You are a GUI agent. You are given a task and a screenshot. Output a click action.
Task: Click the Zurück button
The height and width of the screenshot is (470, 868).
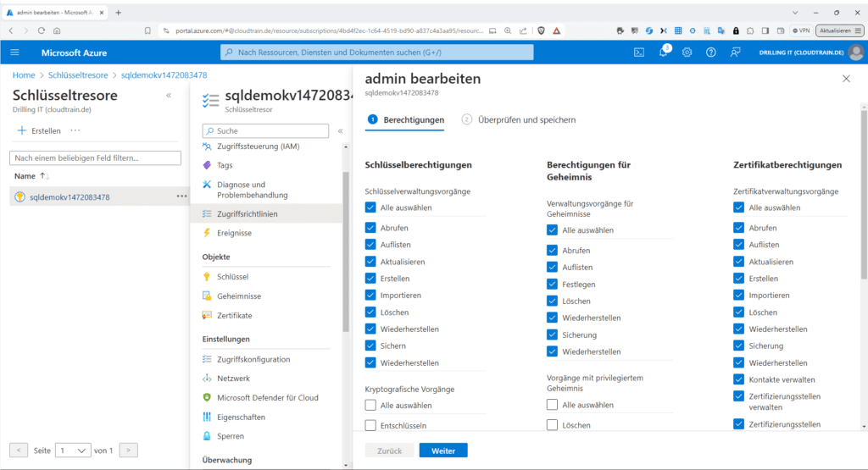click(389, 451)
